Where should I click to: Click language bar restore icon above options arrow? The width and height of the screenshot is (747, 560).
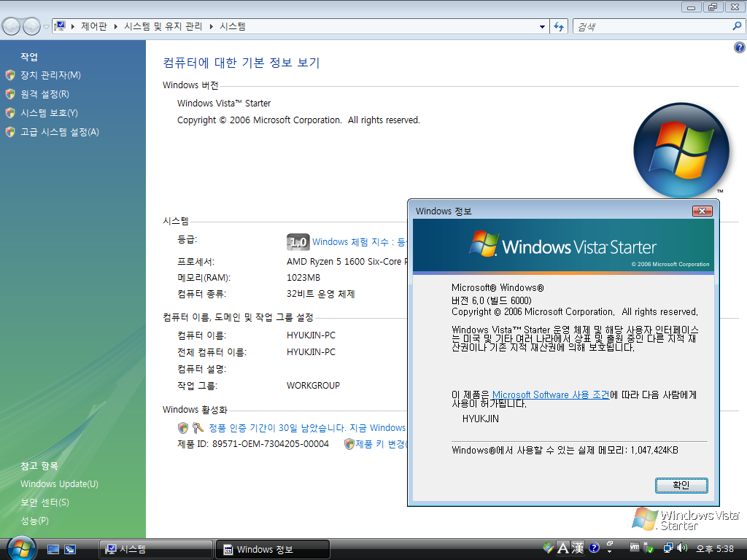[610, 542]
